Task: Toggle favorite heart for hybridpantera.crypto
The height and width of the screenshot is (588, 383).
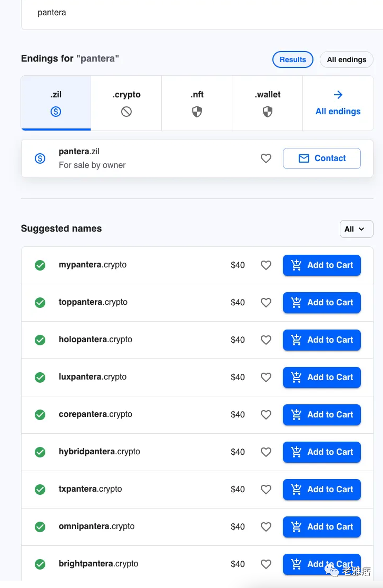Action: (266, 452)
